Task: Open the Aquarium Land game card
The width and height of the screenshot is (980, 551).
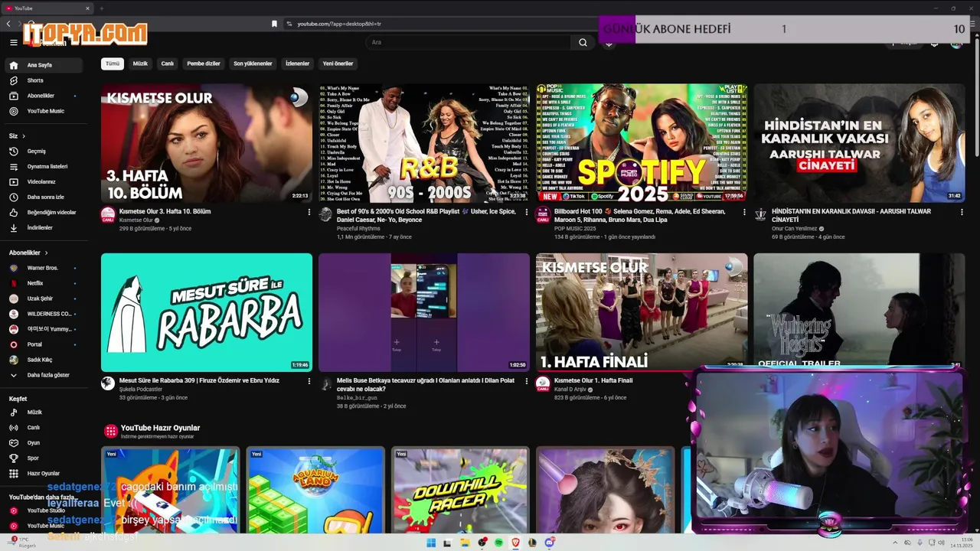Action: click(315, 490)
